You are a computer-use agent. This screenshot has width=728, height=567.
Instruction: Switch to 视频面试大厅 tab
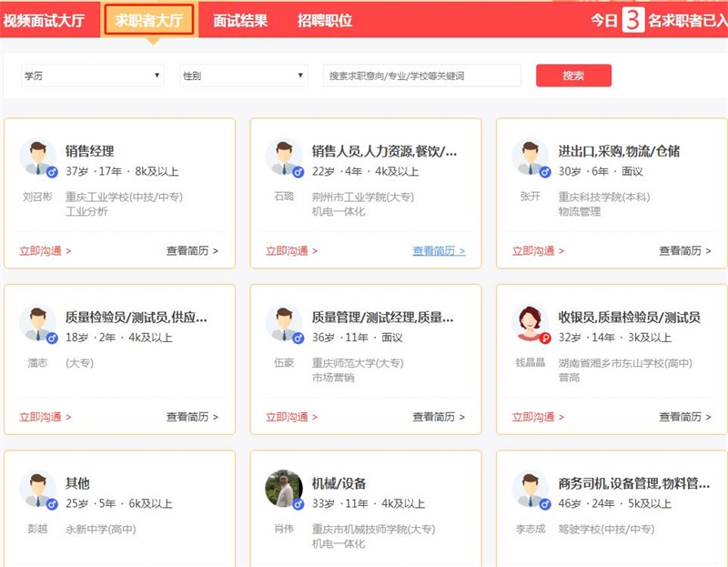coord(44,20)
